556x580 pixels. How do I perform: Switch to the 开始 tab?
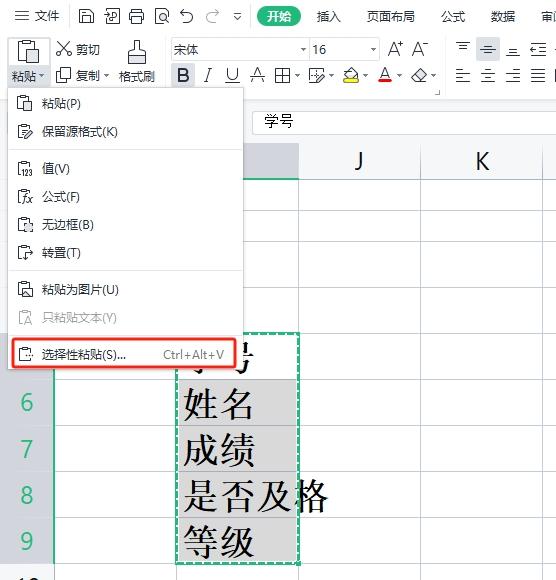[279, 16]
